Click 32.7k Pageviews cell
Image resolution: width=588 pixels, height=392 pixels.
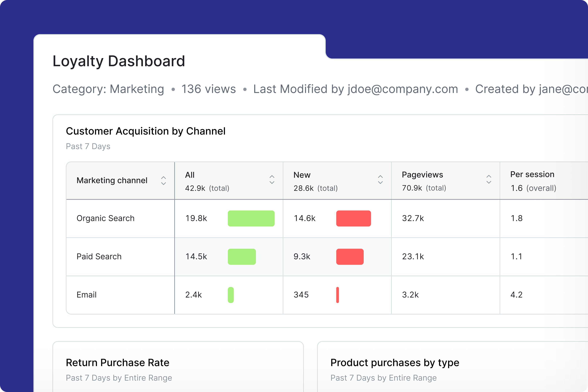click(413, 218)
